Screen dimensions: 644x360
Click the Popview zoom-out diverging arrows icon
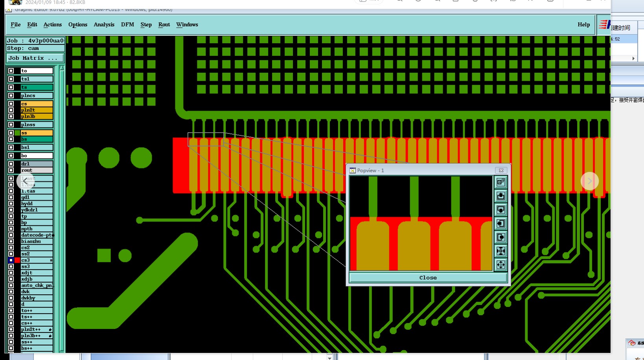[500, 265]
